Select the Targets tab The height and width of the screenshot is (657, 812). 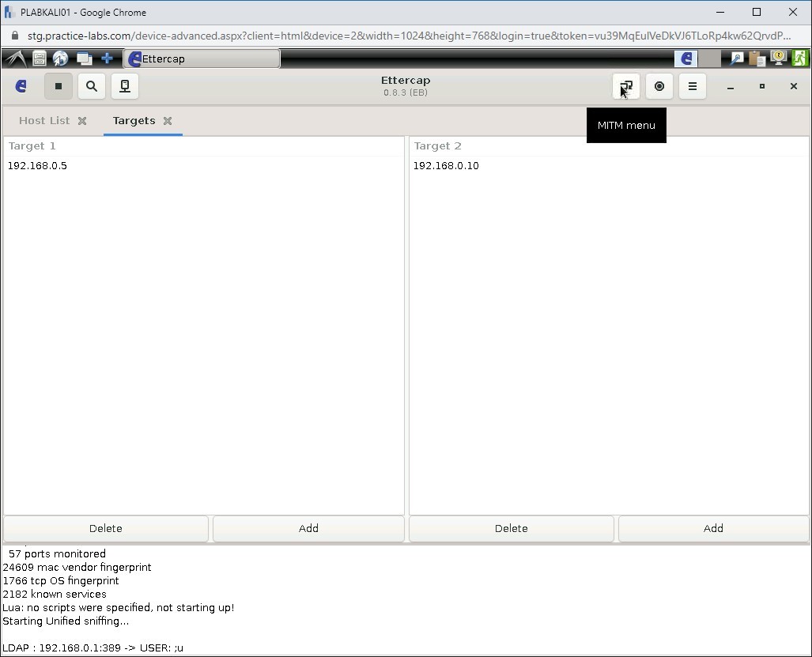[134, 121]
